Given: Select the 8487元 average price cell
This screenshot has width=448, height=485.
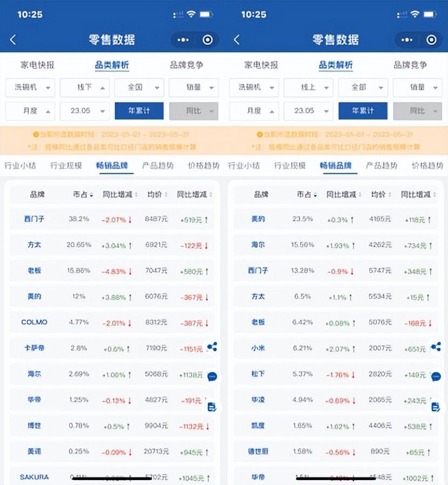Looking at the screenshot, I should click(157, 219).
